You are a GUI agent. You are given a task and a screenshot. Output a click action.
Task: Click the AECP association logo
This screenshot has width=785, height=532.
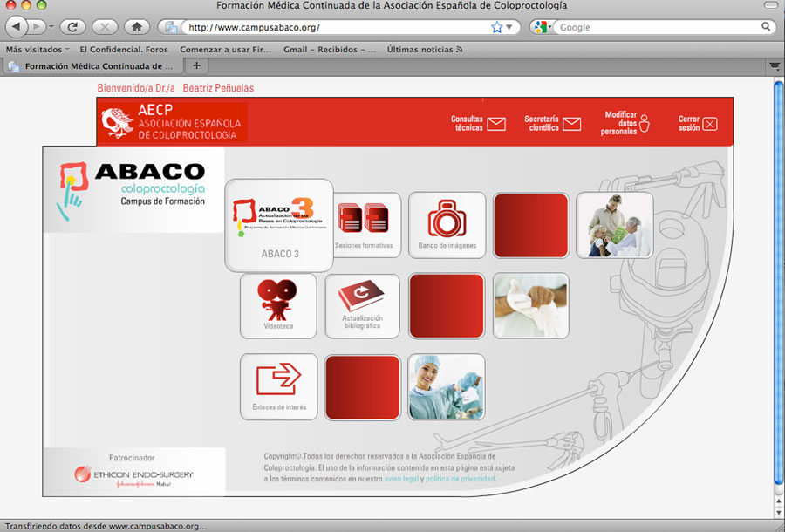(x=172, y=121)
